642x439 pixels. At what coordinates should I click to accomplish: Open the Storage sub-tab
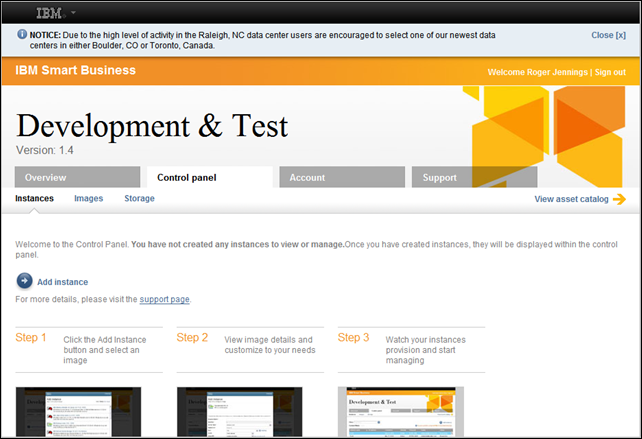pos(139,198)
